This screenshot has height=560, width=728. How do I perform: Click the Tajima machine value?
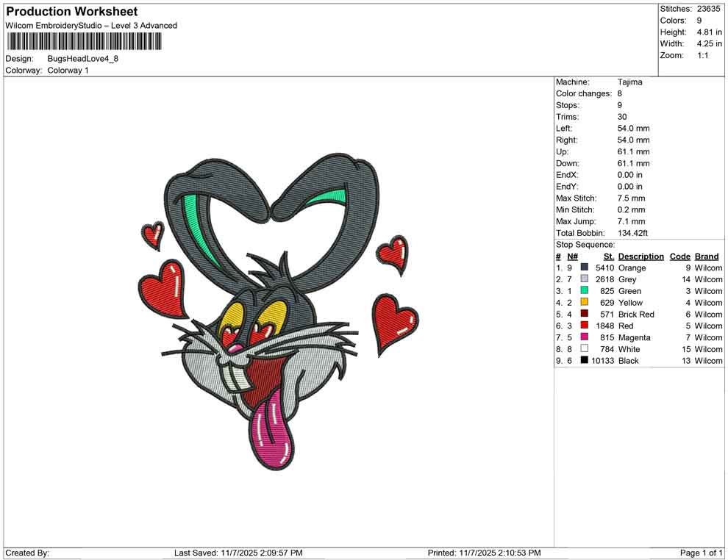coord(629,82)
